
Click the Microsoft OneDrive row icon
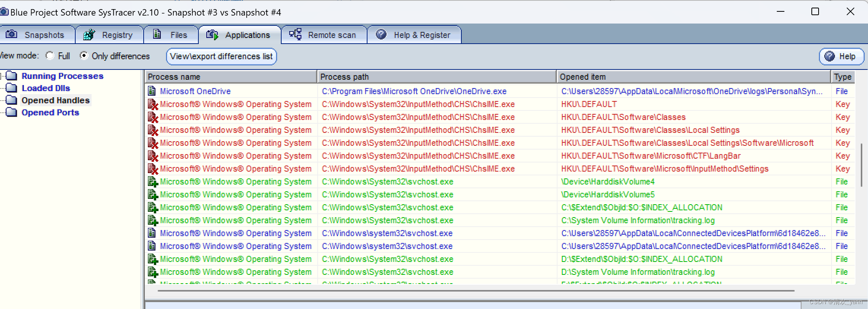152,91
